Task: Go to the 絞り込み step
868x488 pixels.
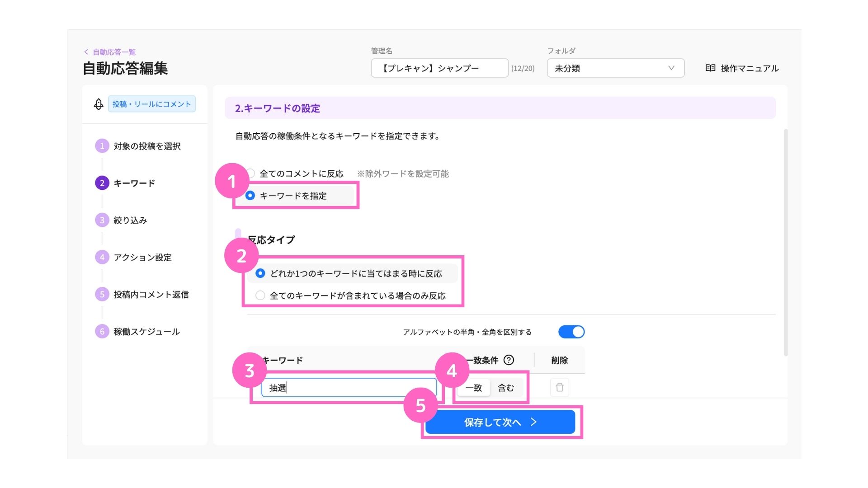Action: click(130, 220)
